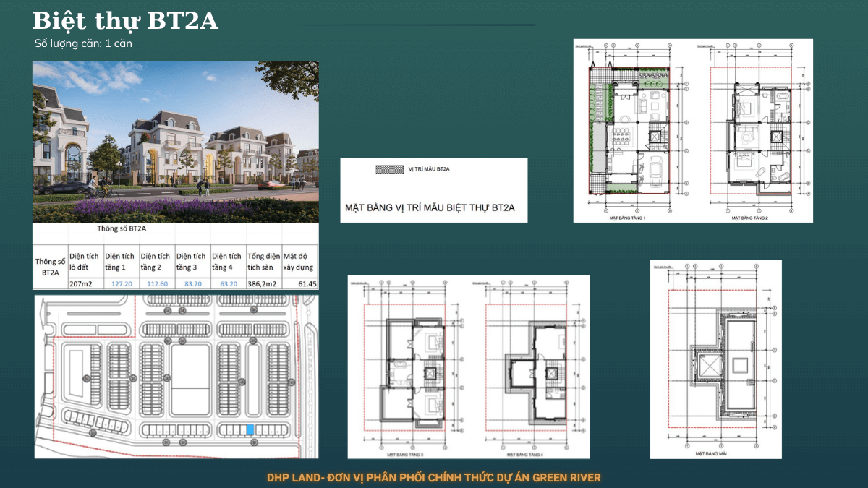
Task: Click the DHP LAND footer banner text
Action: click(x=434, y=478)
